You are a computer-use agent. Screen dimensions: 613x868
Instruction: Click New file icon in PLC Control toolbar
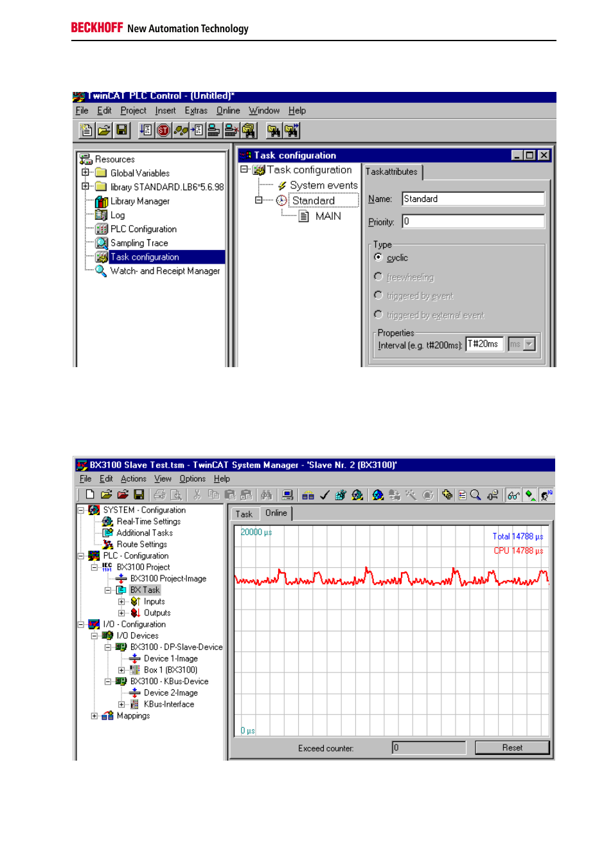[x=87, y=131]
